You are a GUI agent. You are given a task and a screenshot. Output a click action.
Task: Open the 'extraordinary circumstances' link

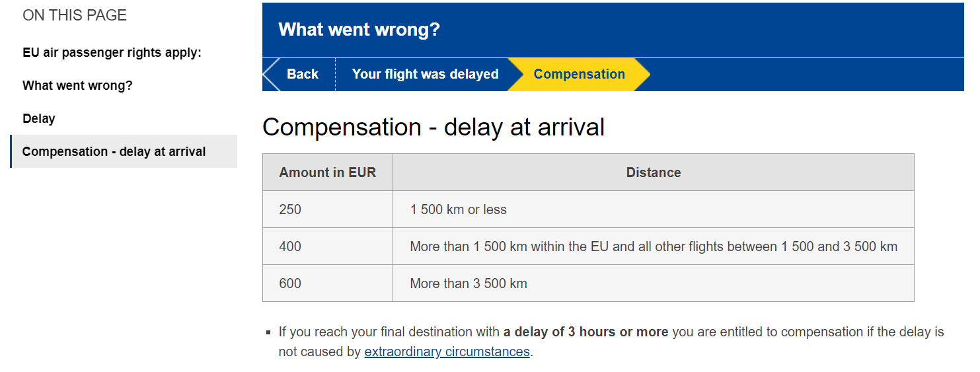tap(447, 352)
